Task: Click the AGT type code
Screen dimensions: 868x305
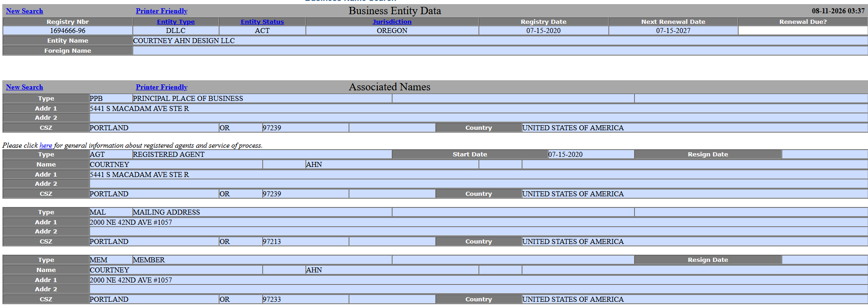Action: point(97,155)
